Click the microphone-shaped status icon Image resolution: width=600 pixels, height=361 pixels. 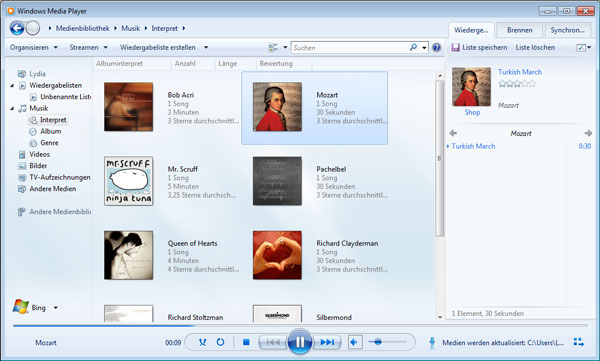click(x=432, y=342)
